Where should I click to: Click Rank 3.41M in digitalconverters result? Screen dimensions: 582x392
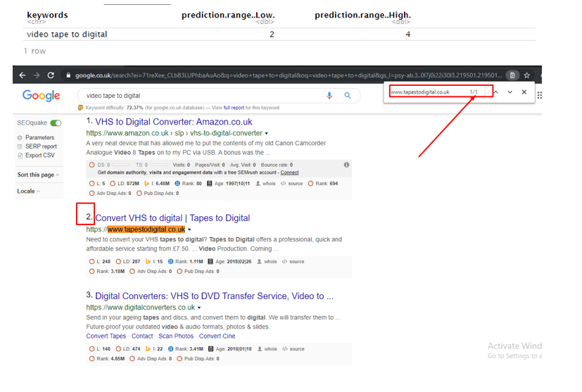point(186,349)
